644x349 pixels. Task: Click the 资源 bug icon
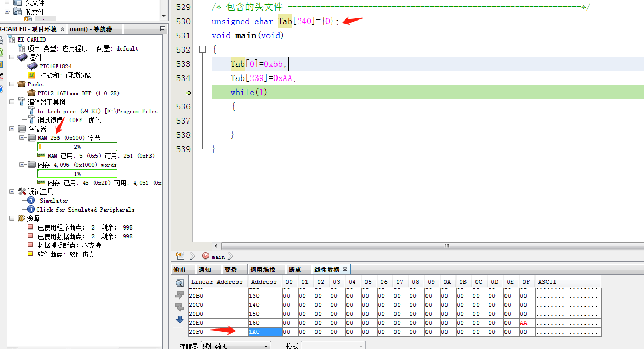[x=21, y=218]
